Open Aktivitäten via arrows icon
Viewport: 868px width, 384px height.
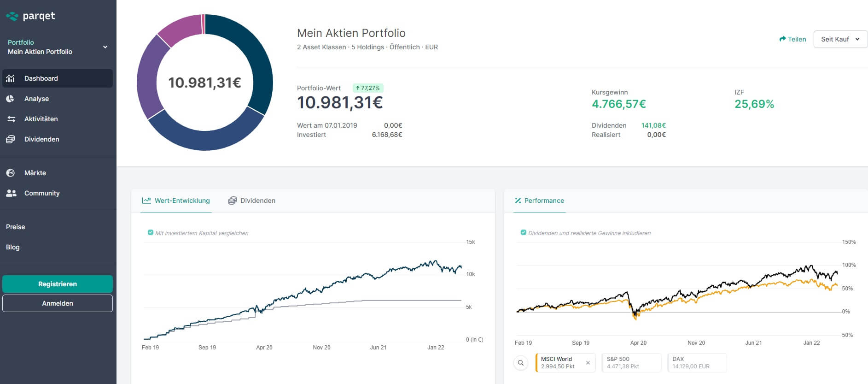(x=11, y=119)
